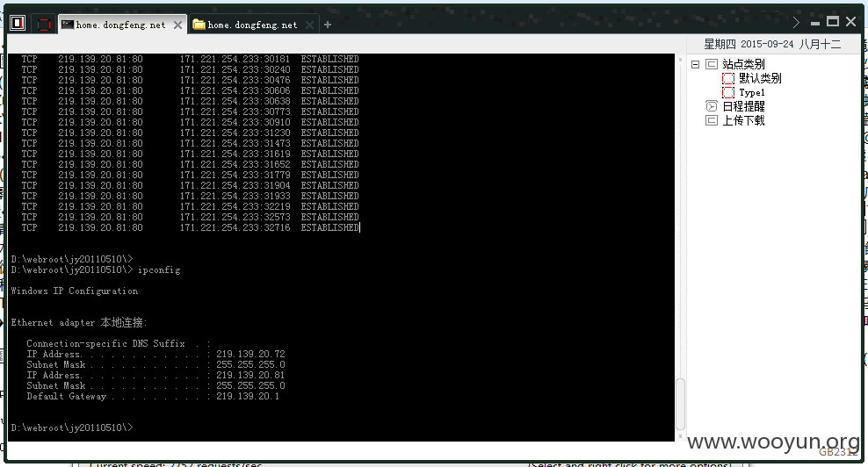Screen dimensions: 868x467
Task: Click the folder icon on the second tab
Action: [199, 25]
